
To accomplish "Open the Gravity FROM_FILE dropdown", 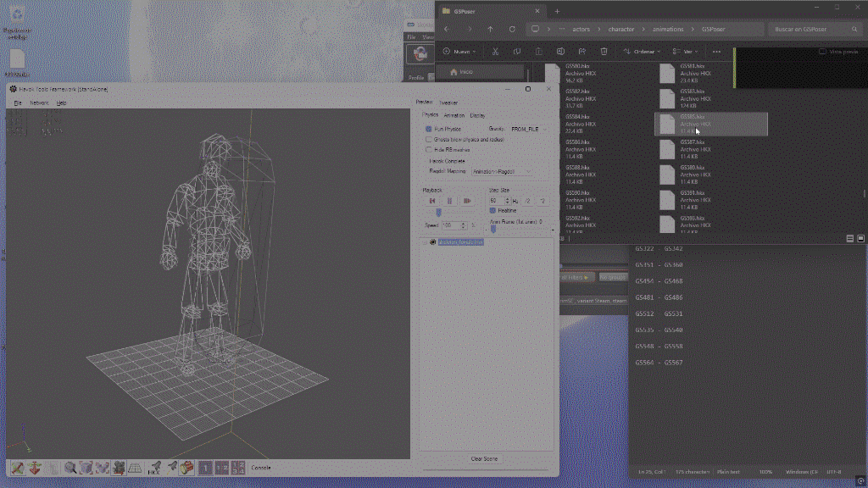I will pos(529,129).
